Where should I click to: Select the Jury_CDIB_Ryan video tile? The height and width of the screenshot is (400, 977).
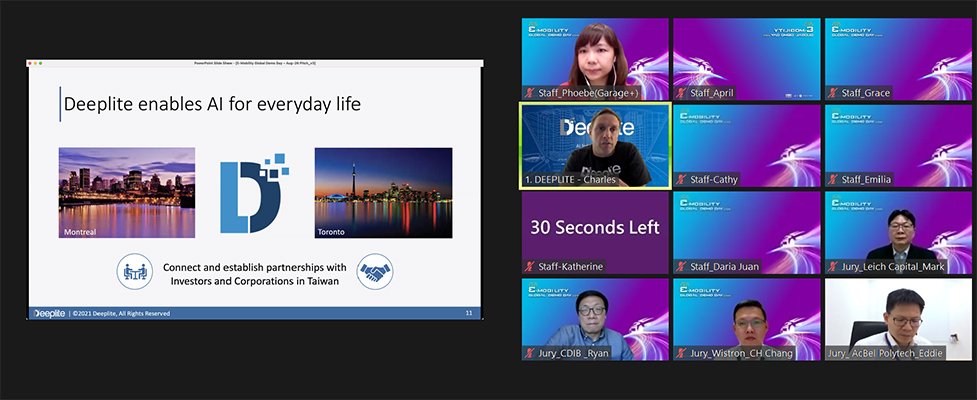(x=595, y=320)
